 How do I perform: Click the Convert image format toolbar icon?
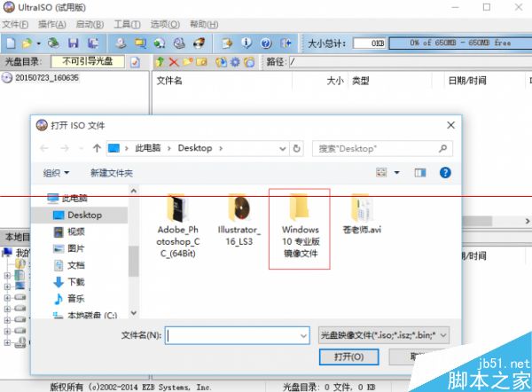click(x=140, y=43)
